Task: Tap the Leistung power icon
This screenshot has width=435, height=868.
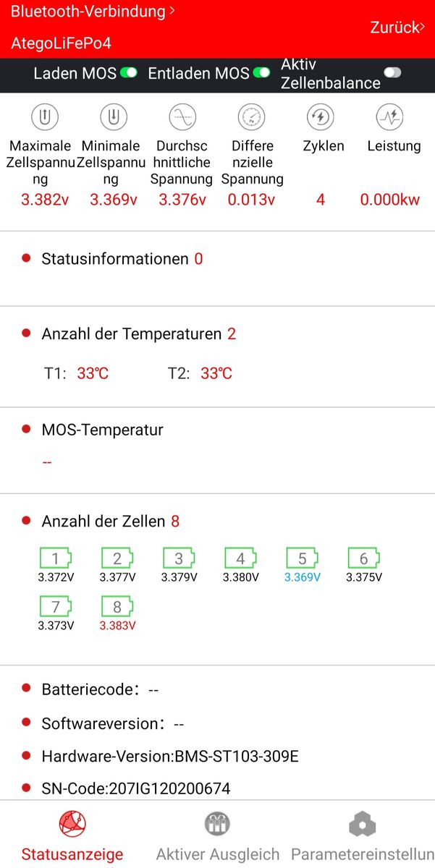Action: point(390,116)
